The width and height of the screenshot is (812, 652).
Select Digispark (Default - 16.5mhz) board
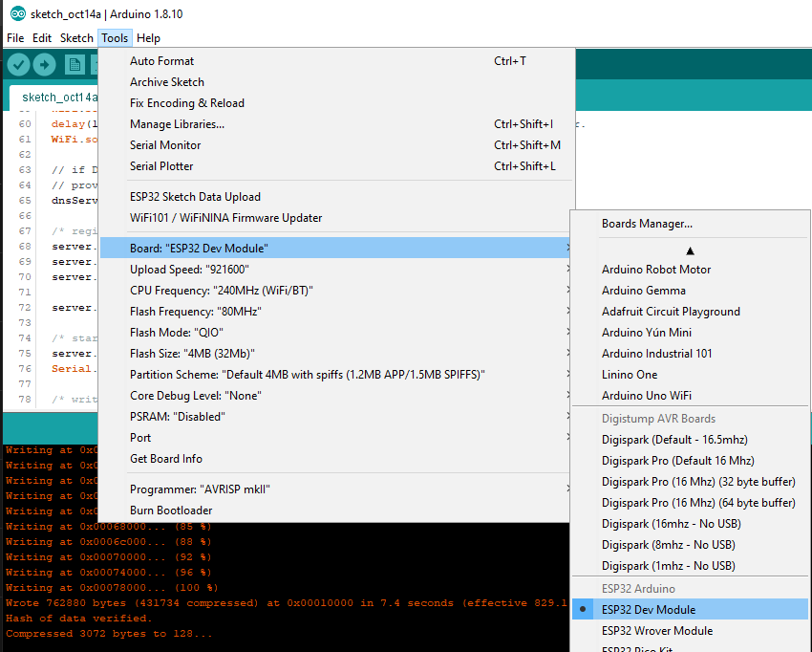(x=690, y=440)
